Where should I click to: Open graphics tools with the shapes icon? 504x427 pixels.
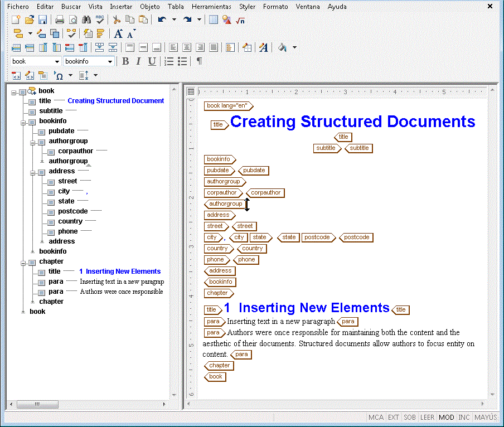226,20
